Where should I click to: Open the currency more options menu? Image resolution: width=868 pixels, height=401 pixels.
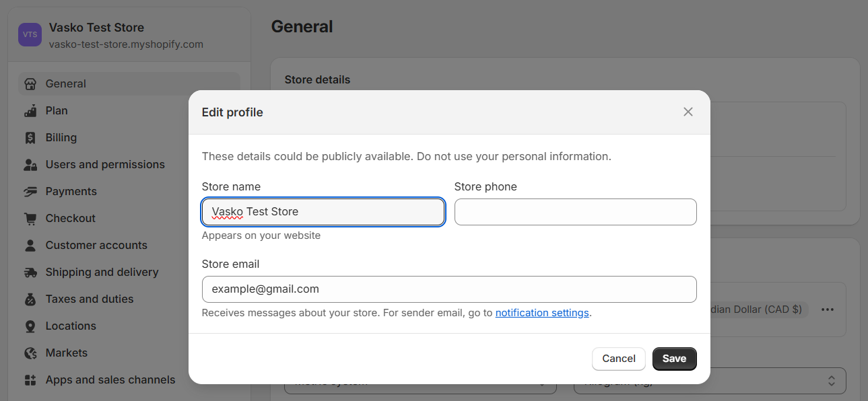828,309
